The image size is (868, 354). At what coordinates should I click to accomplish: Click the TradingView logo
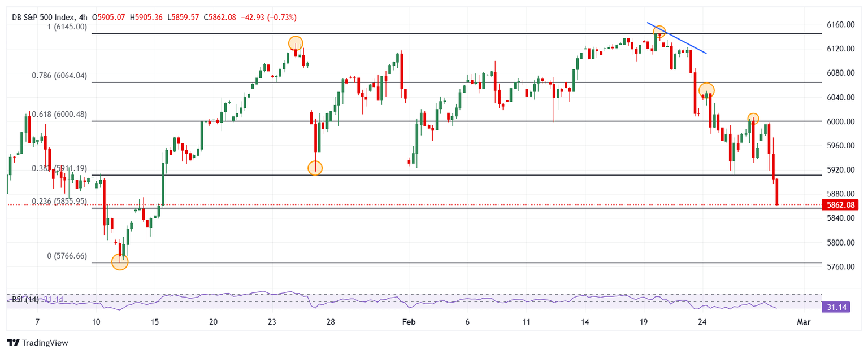coord(37,343)
